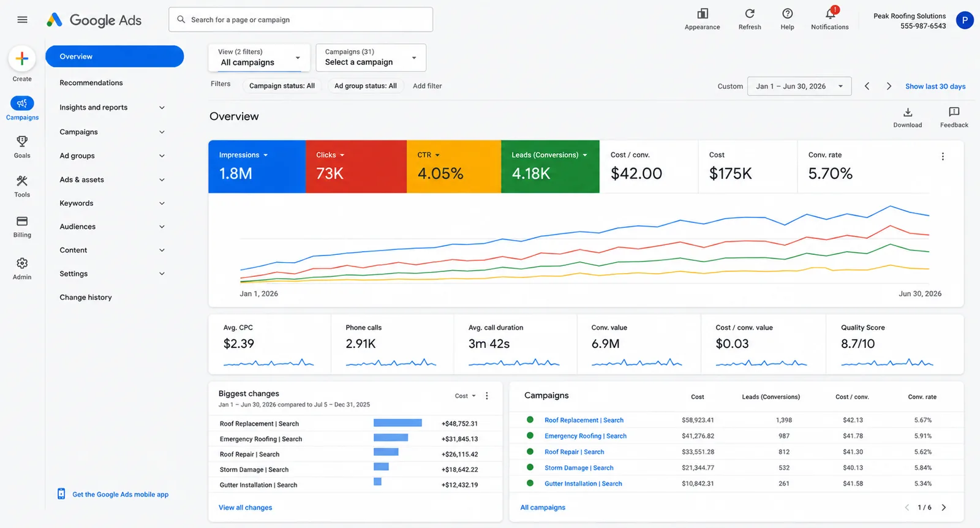The image size is (980, 528).
Task: Click the Download icon
Action: (908, 112)
